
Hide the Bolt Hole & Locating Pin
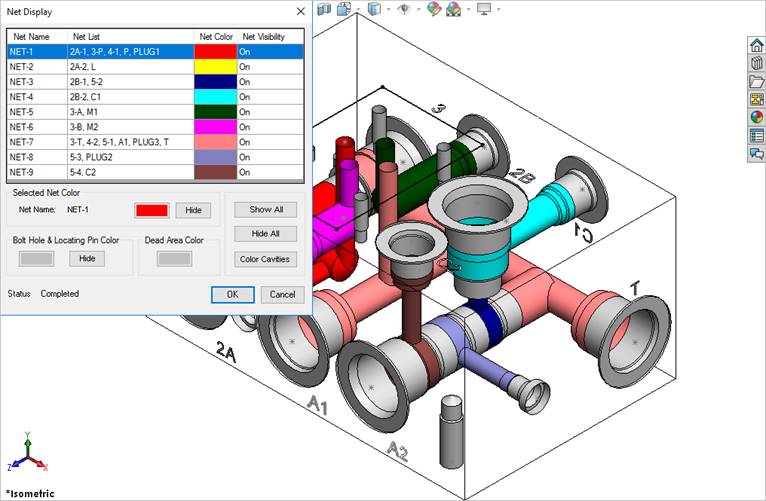pos(87,258)
